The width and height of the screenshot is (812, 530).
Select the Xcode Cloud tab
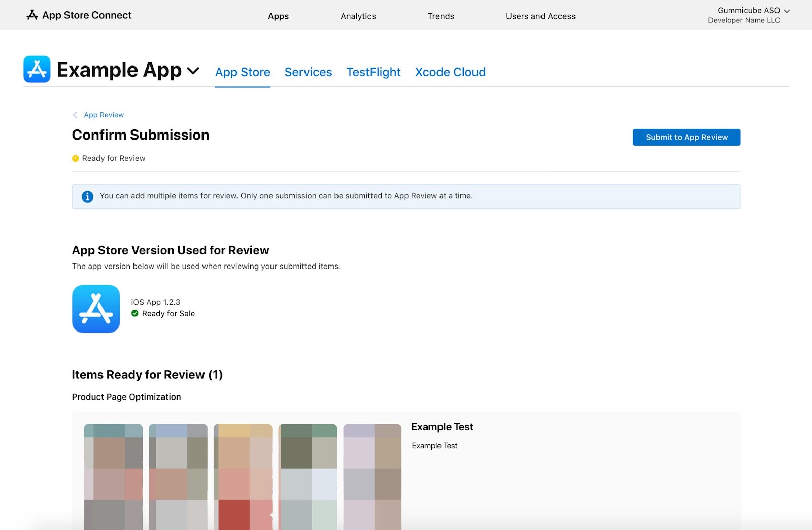450,72
